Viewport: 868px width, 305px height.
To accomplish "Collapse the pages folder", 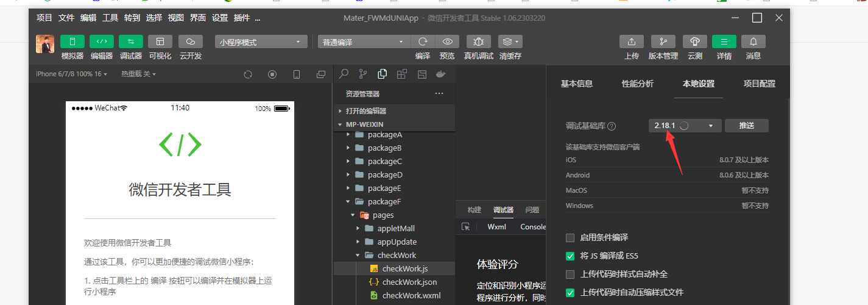I will 394,215.
